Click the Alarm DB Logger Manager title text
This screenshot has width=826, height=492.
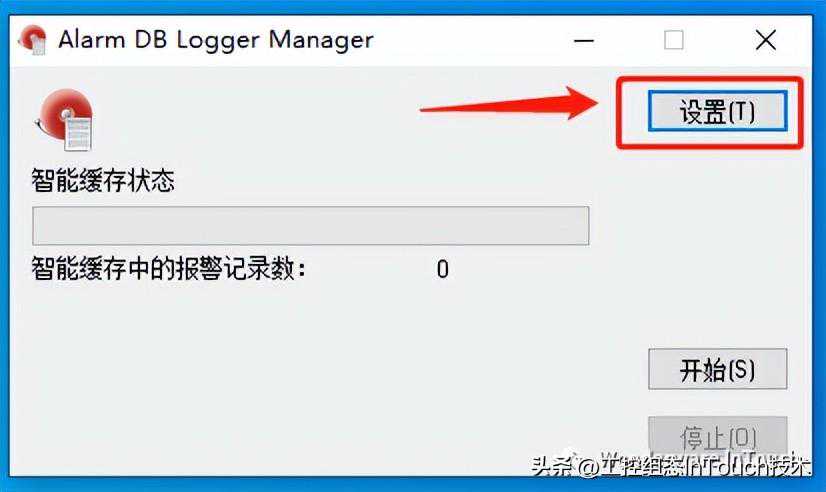pyautogui.click(x=216, y=40)
